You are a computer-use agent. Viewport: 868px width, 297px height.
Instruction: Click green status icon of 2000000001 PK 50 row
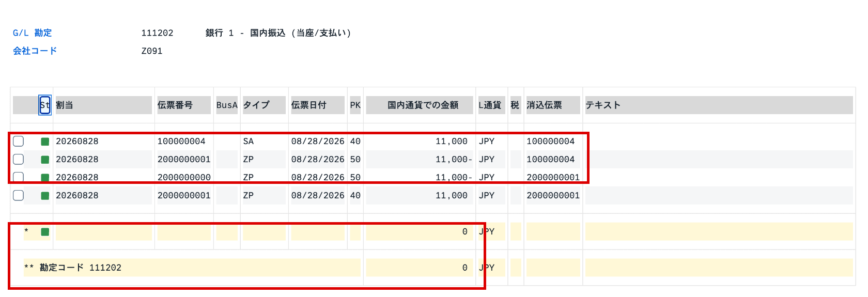pos(45,160)
